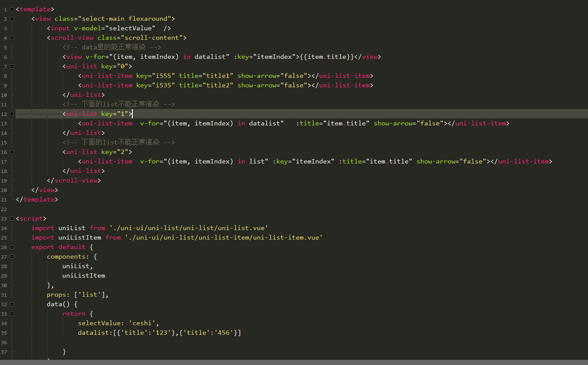This screenshot has width=588, height=365.
Task: Collapse the uni-list key="2" block
Action: tap(12, 152)
